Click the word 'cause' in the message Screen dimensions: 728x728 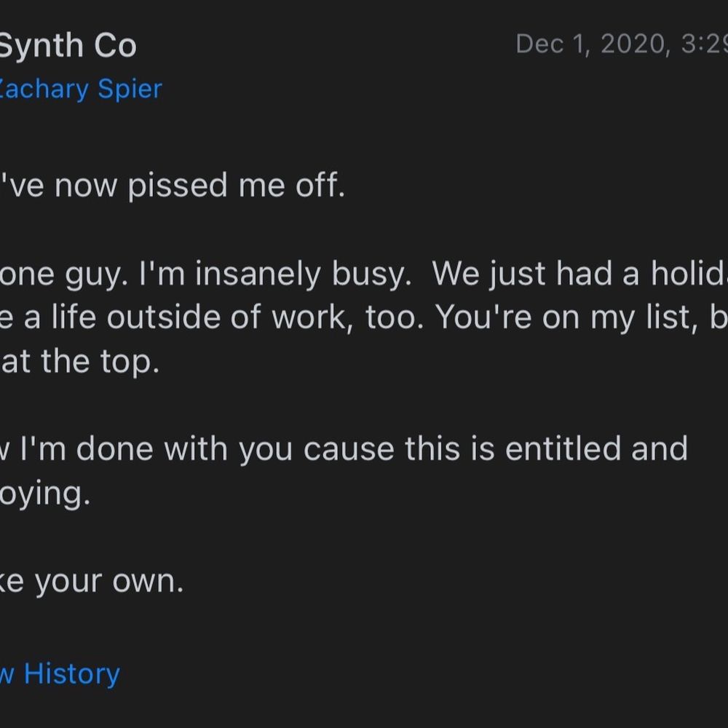coord(349,449)
